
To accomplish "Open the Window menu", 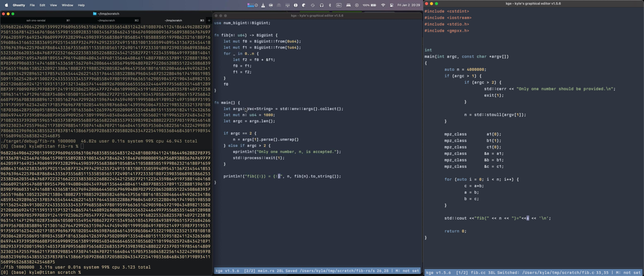I will click(x=67, y=5).
